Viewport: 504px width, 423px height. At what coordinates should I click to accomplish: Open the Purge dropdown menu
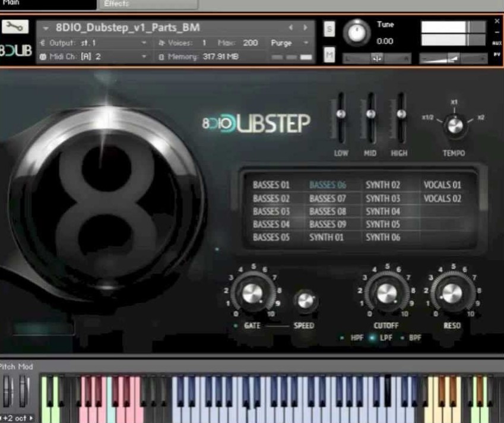click(306, 43)
